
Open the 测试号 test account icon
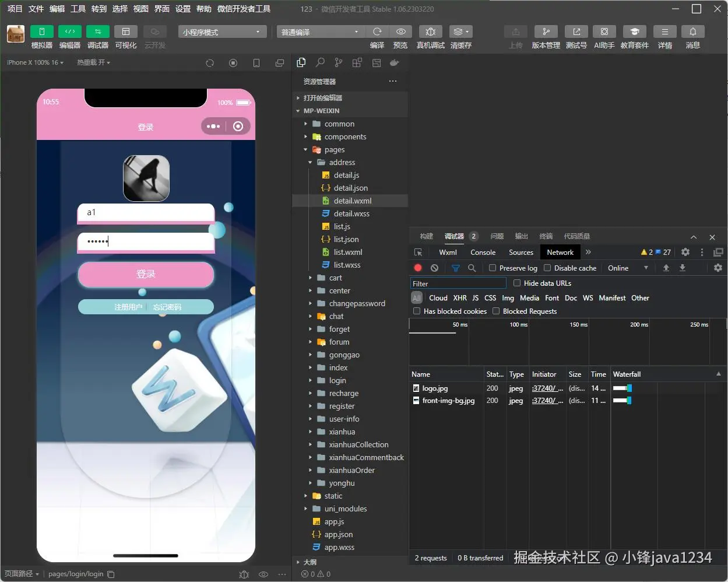[576, 31]
